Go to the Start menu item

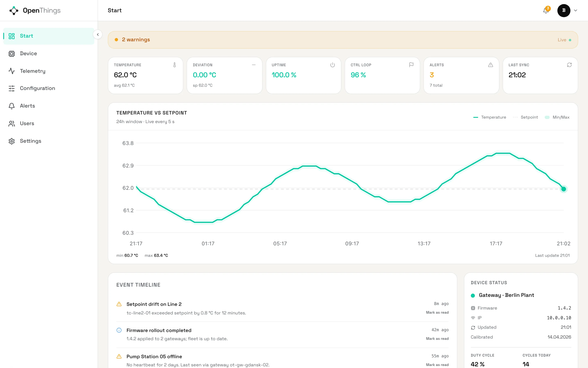click(49, 36)
